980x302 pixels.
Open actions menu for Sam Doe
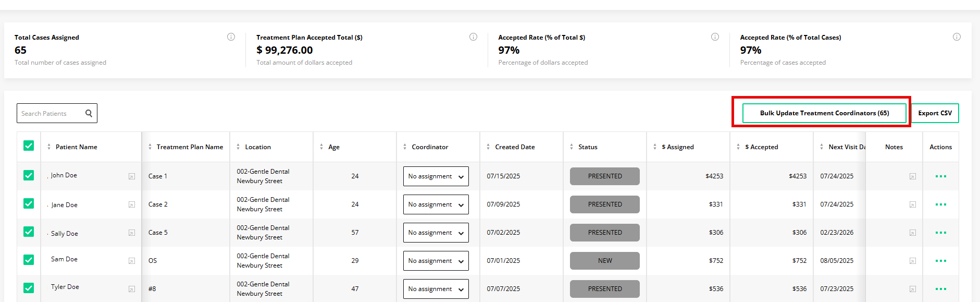[941, 261]
